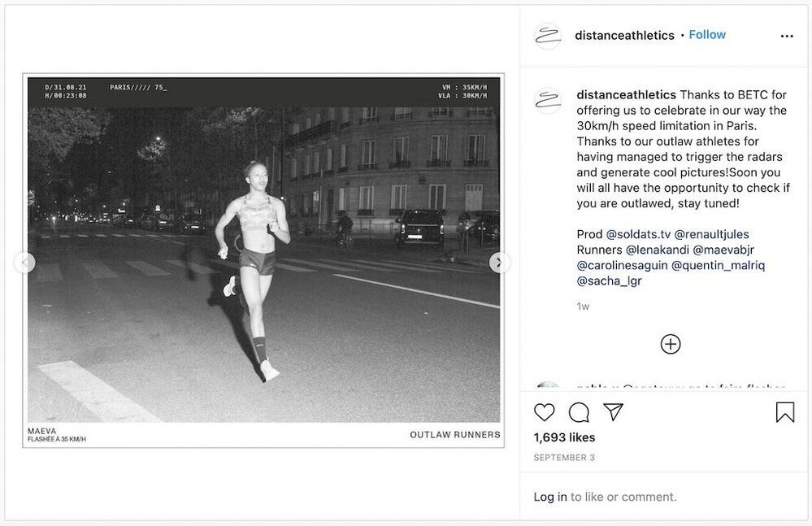Like the post with the heart icon
Screen dimensions: 812x526
[x=544, y=412]
